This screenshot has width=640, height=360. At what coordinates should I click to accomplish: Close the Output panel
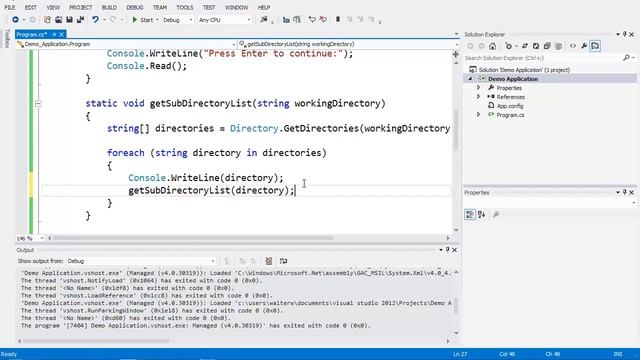coord(455,250)
